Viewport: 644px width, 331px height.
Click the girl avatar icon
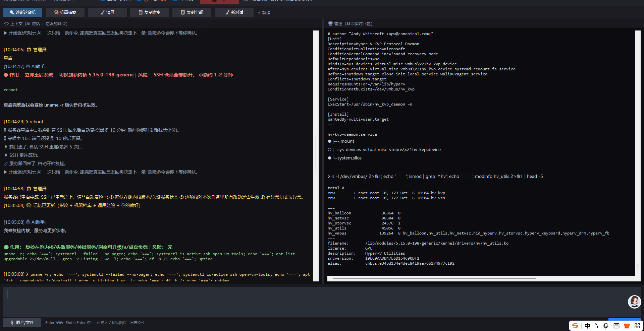pos(634,302)
